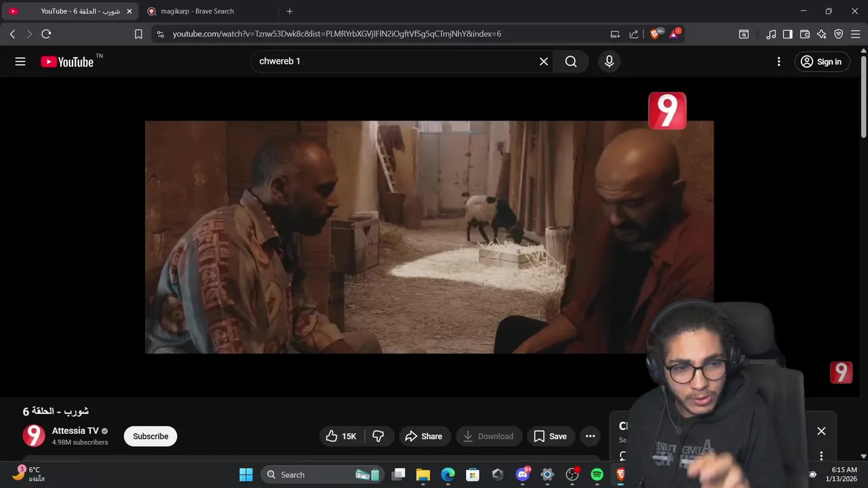Close the YouTube tab
The height and width of the screenshot is (488, 868).
(130, 12)
